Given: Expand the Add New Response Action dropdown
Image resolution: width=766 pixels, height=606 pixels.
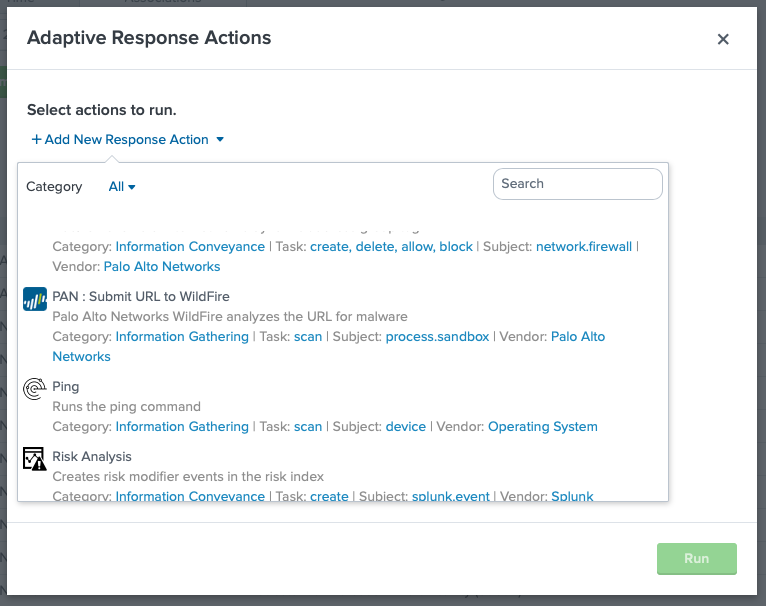Looking at the screenshot, I should click(x=128, y=140).
